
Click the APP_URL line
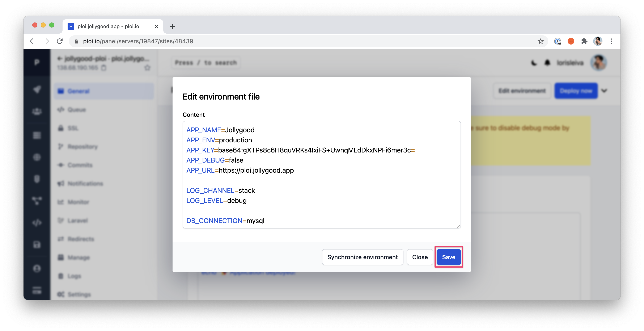click(240, 170)
